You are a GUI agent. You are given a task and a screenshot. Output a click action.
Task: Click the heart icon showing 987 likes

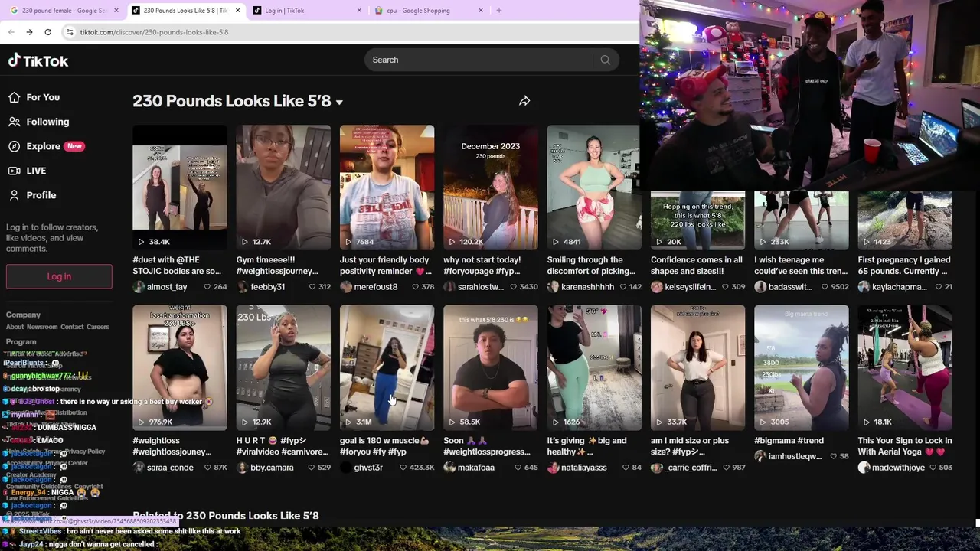click(725, 468)
